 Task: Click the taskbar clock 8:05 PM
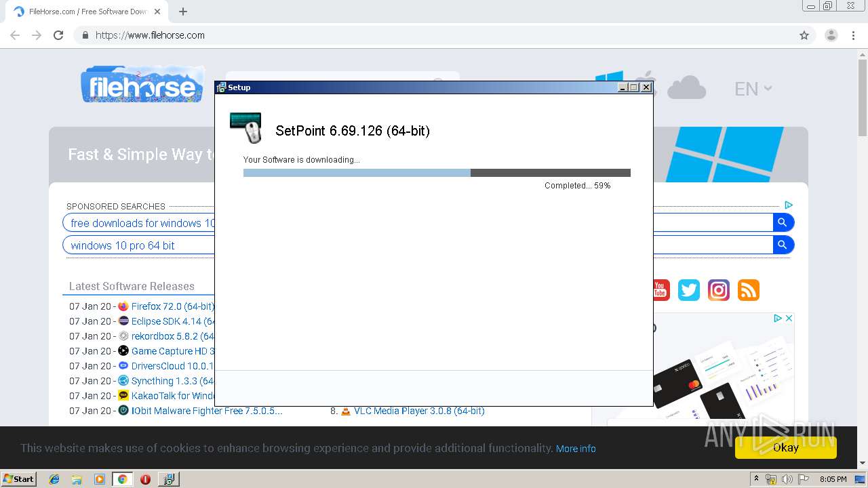click(833, 479)
